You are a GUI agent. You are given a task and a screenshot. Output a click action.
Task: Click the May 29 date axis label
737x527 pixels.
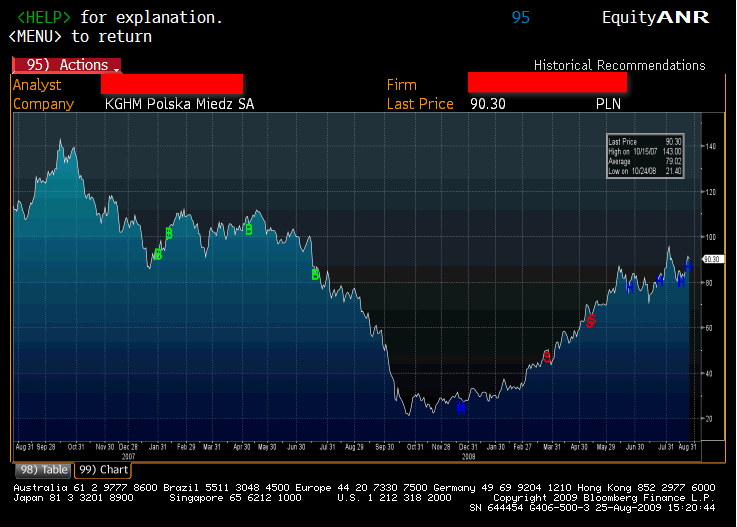606,447
